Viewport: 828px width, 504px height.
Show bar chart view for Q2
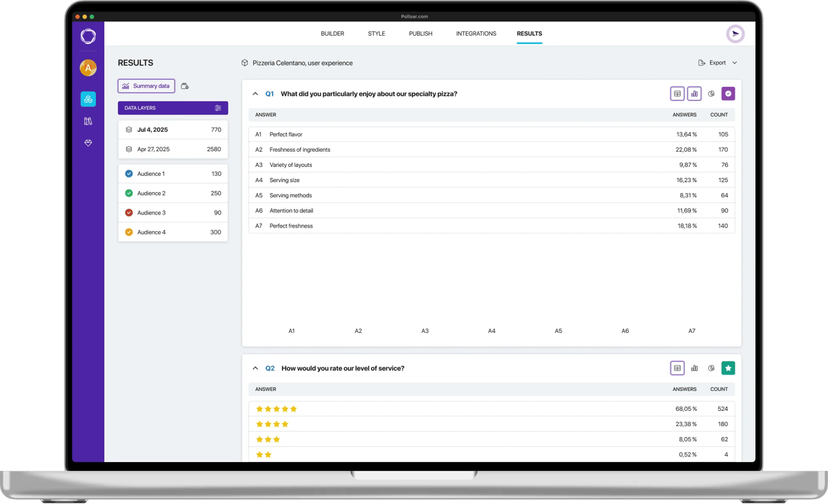tap(694, 368)
